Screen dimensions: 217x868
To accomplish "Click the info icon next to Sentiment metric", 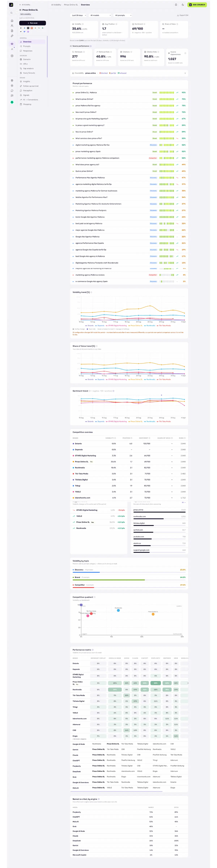I will (x=145, y=24).
